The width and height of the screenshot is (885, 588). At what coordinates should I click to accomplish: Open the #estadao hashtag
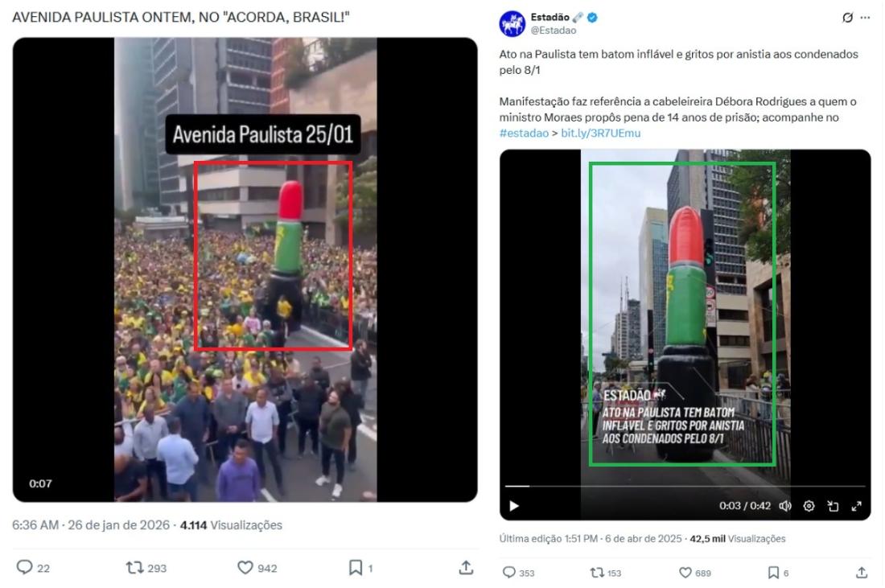(523, 134)
